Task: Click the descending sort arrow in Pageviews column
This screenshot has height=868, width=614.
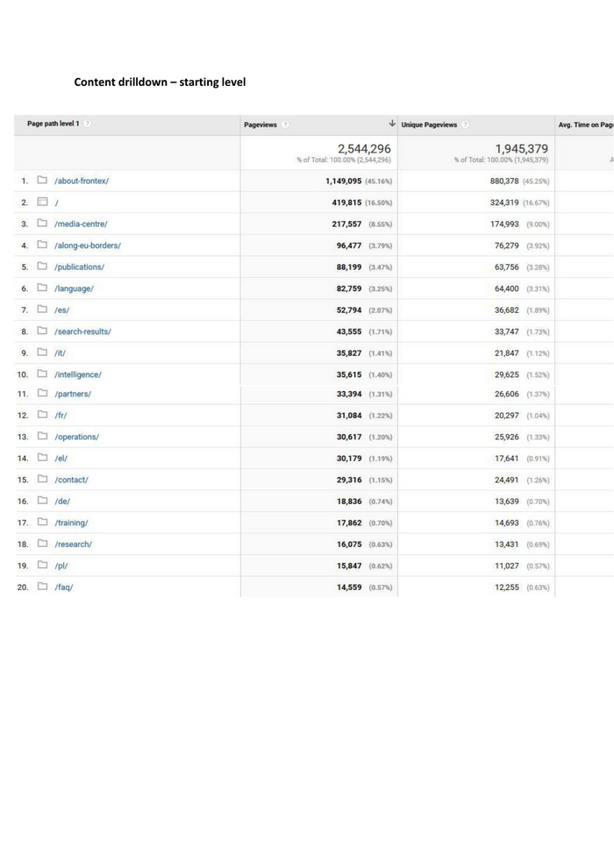Action: [x=391, y=125]
